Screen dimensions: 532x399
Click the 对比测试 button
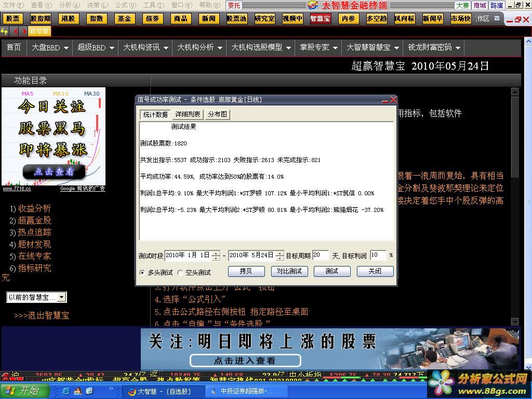pos(289,271)
